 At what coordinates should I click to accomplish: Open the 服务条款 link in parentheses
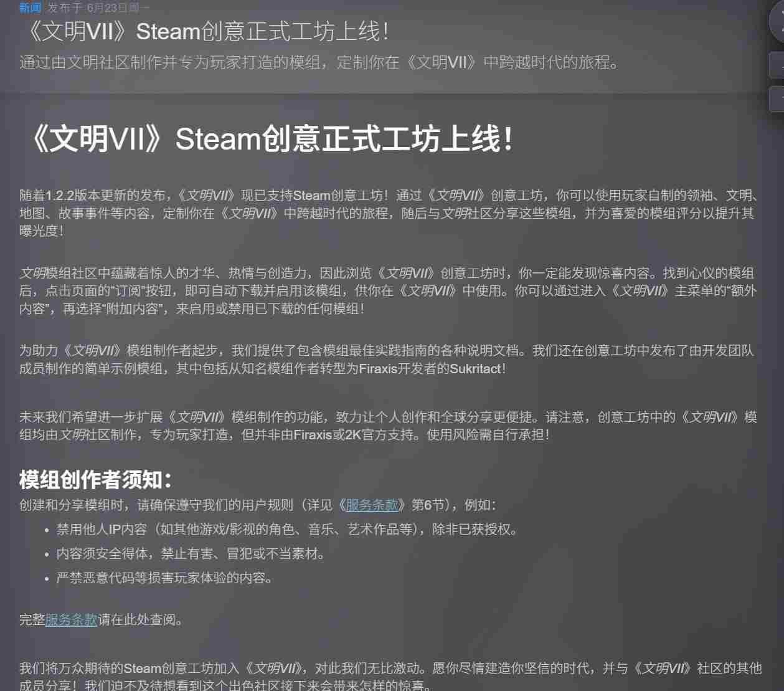click(372, 505)
